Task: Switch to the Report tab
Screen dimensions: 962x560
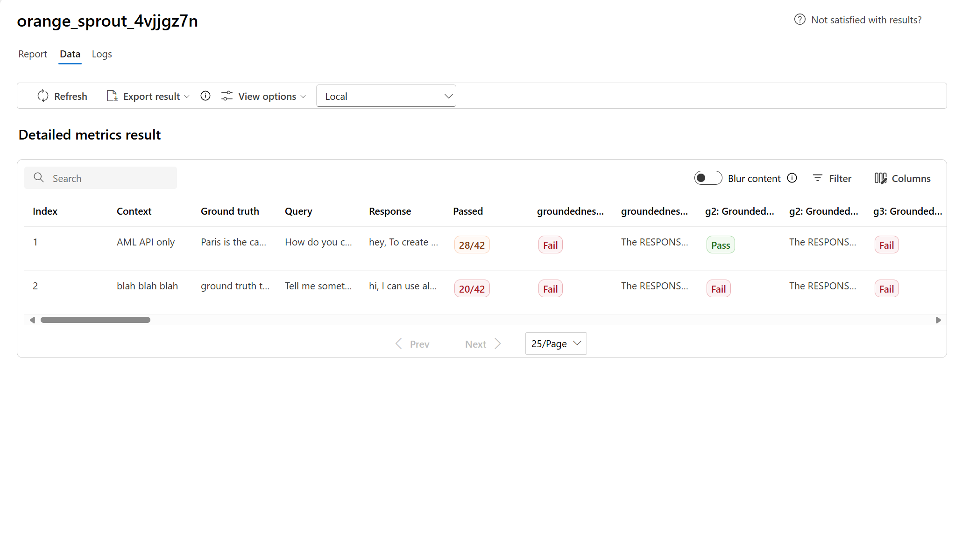Action: click(33, 54)
